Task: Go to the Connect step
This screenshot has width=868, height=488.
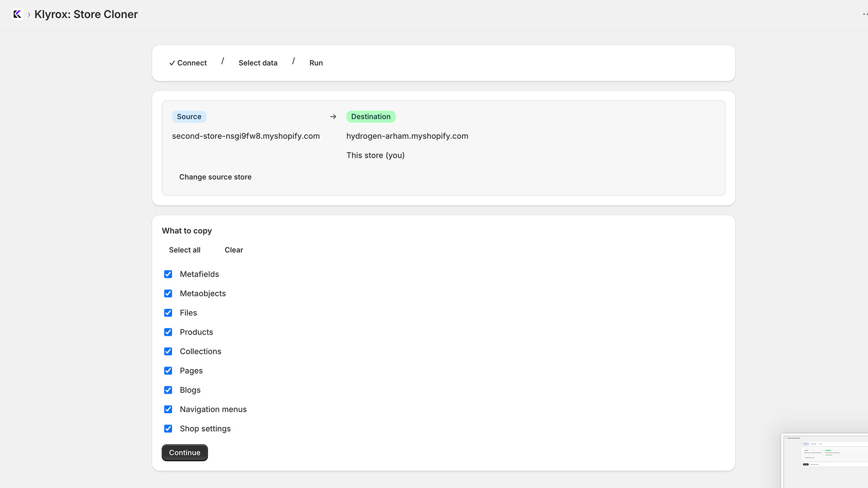Action: (188, 63)
